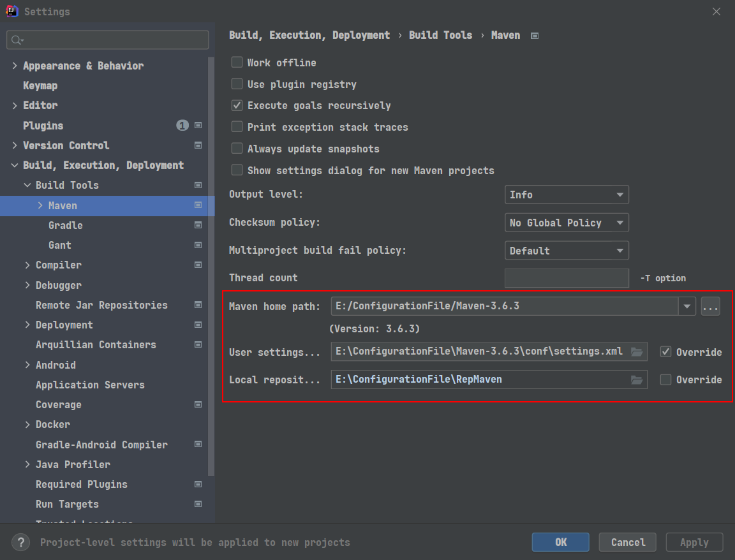The height and width of the screenshot is (560, 735).
Task: Enable Print exception stack traces
Action: coord(237,126)
